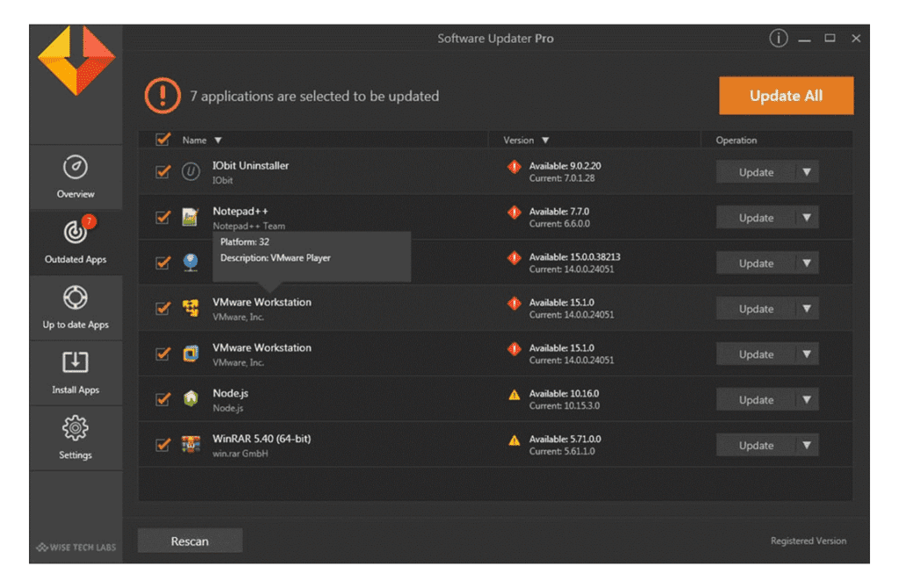Image resolution: width=899 pixels, height=588 pixels.
Task: Expand the Notepad++ update options arrow
Action: point(807,218)
